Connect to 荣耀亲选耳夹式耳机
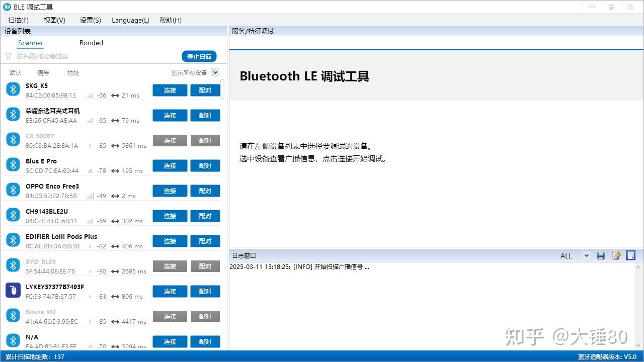 click(170, 115)
